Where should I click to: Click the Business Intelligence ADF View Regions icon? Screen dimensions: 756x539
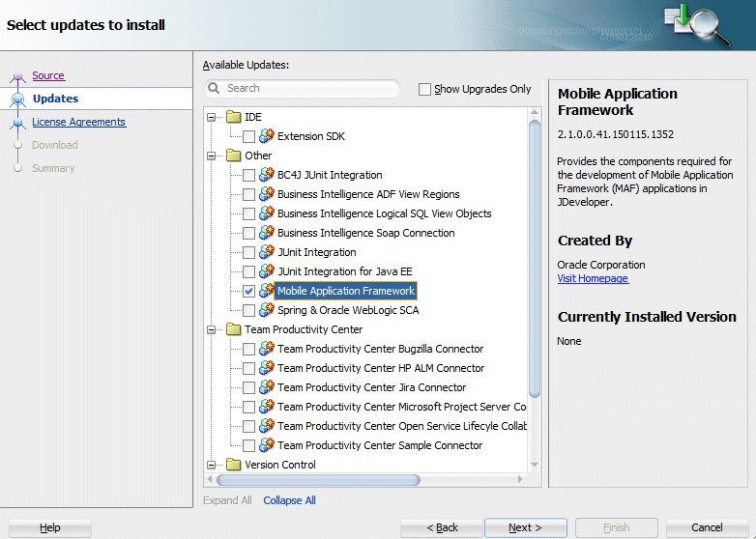click(x=267, y=194)
